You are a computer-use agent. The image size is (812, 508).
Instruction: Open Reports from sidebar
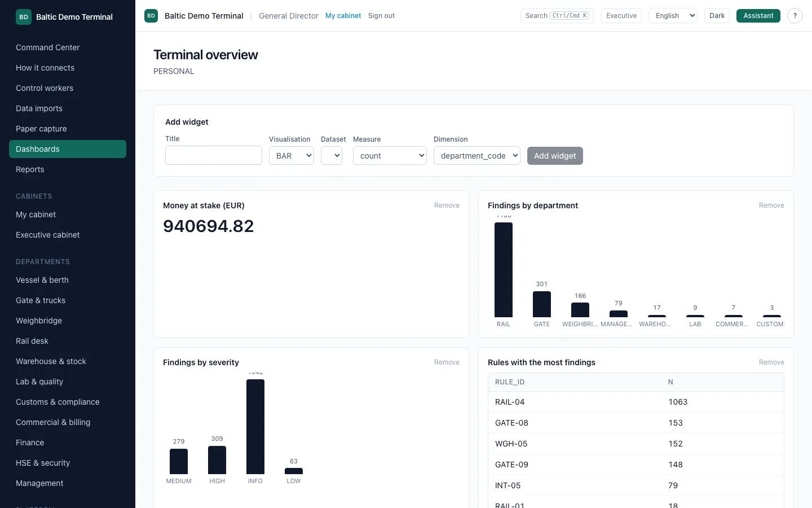click(68, 169)
